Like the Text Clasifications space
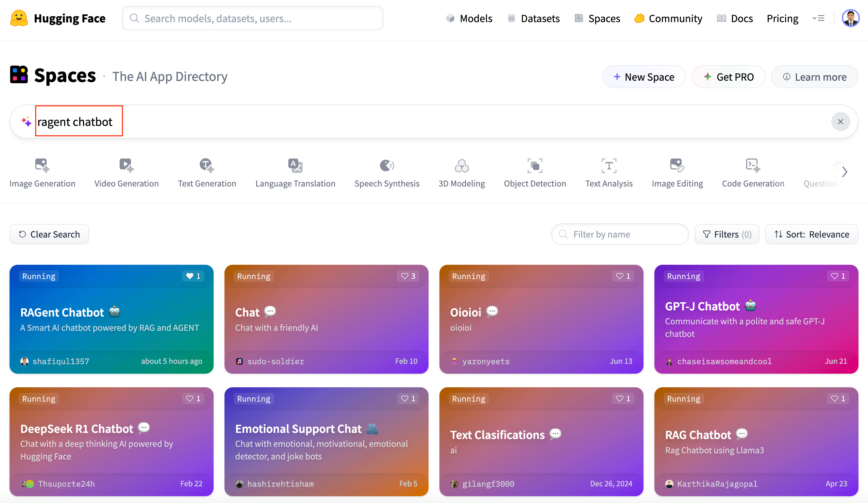Screen dimensions: 868x503 (x=623, y=399)
